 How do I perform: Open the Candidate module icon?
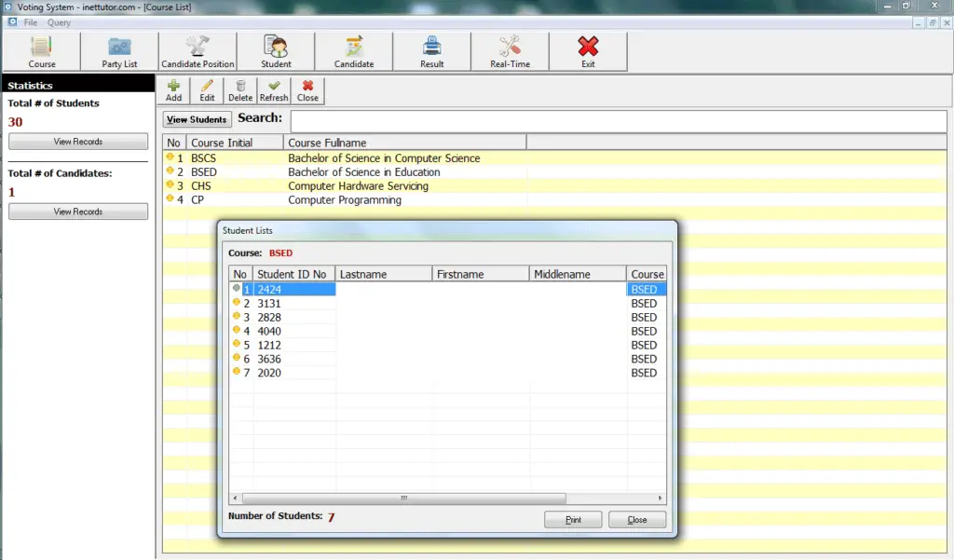354,51
